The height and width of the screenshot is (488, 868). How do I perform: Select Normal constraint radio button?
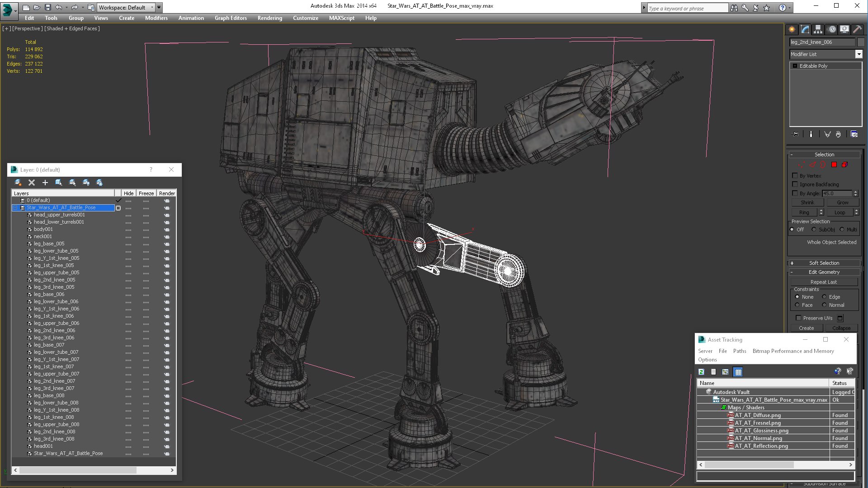coord(824,305)
